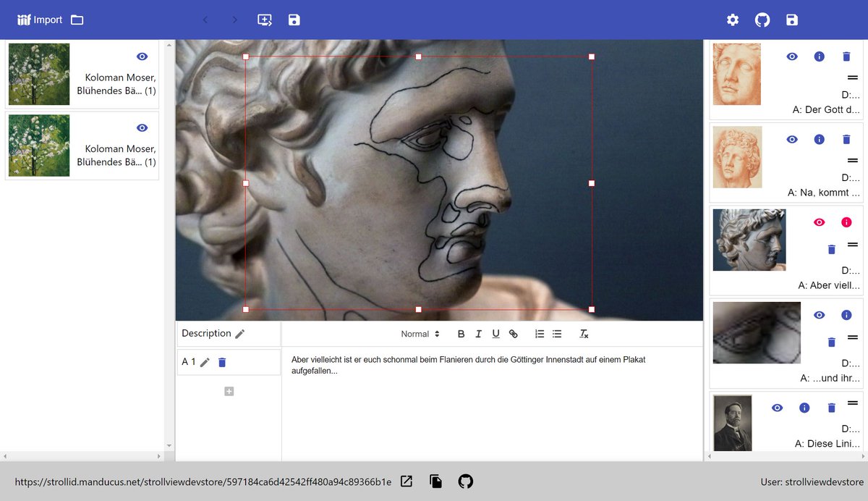Delete the 'Diese Lini...' slide
The height and width of the screenshot is (501, 868).
pyautogui.click(x=831, y=408)
